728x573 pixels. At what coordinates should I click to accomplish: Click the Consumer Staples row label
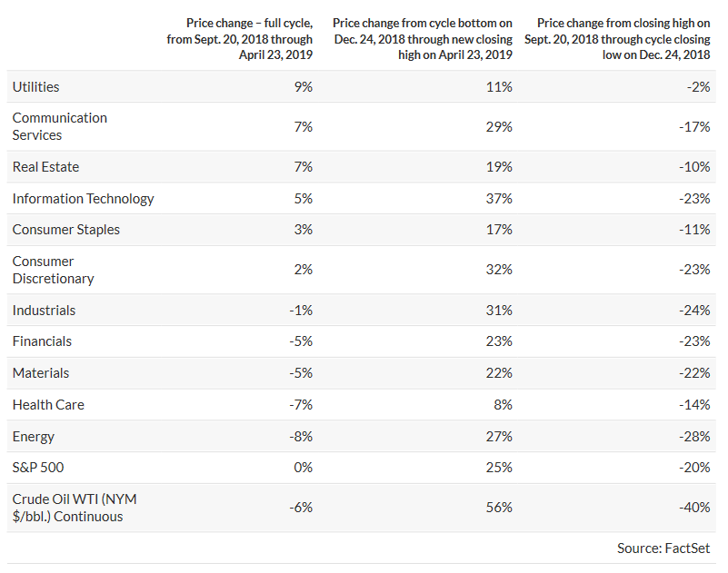click(x=66, y=230)
